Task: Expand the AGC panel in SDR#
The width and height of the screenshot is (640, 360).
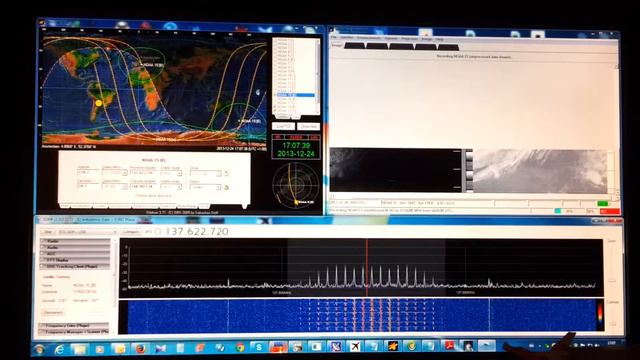Action: click(x=75, y=254)
